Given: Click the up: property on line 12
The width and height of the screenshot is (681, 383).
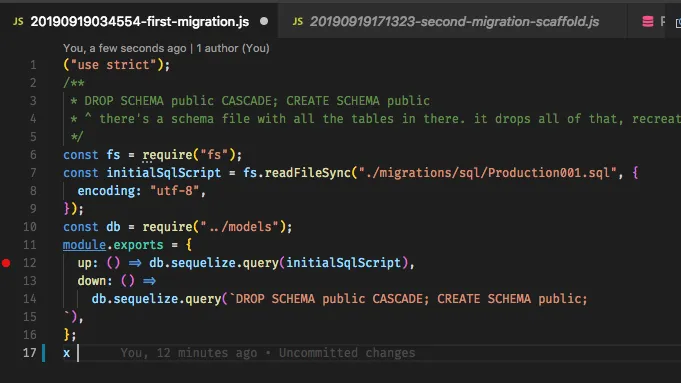Looking at the screenshot, I should click(x=88, y=263).
